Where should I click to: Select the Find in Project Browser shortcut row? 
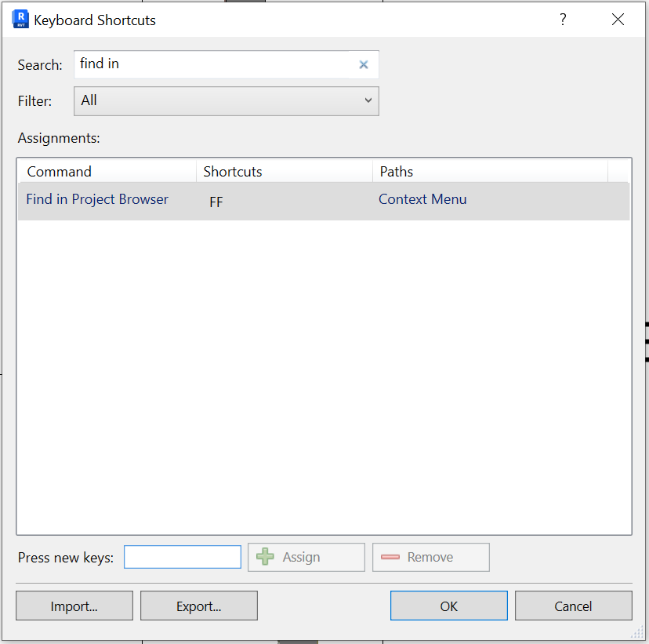(97, 199)
